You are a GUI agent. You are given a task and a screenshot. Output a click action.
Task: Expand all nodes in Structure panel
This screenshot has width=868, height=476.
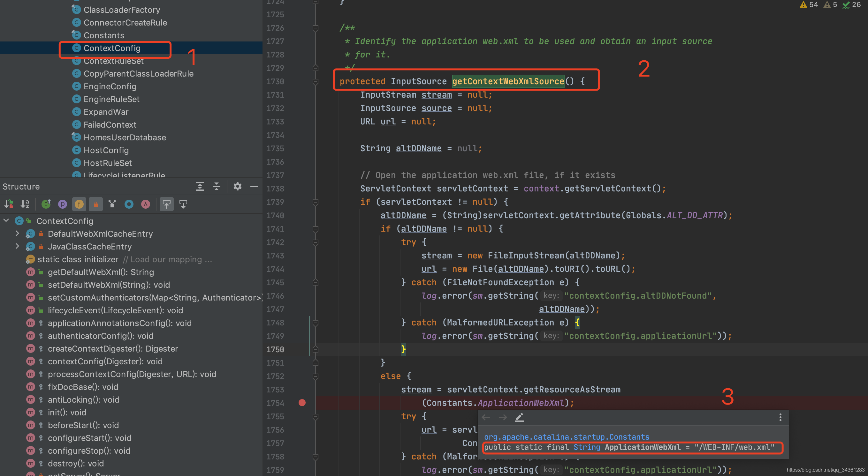(x=200, y=186)
